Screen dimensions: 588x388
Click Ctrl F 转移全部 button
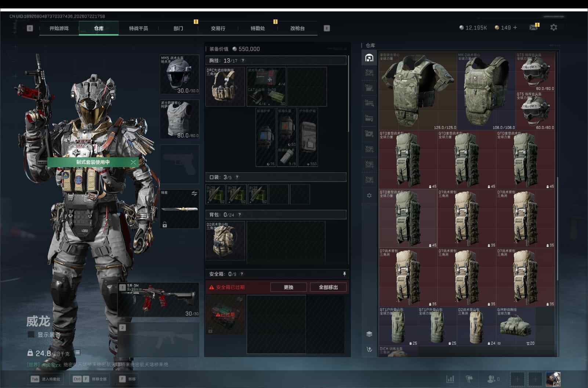(90, 379)
